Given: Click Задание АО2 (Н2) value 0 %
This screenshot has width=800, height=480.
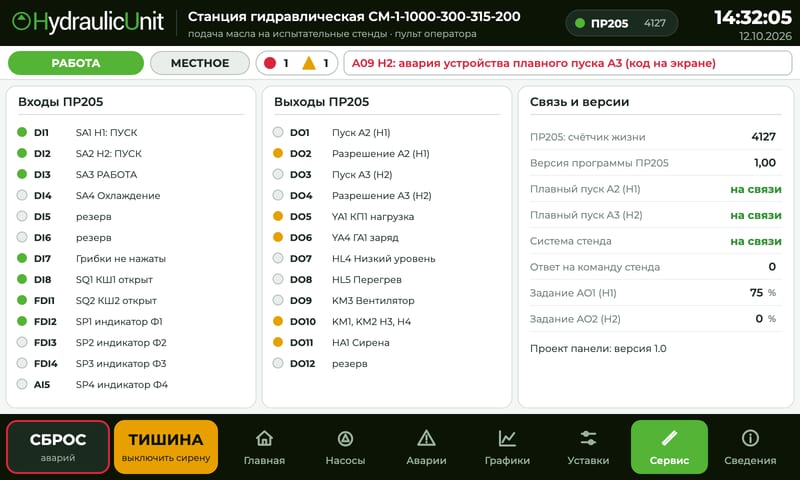Looking at the screenshot, I should [765, 319].
